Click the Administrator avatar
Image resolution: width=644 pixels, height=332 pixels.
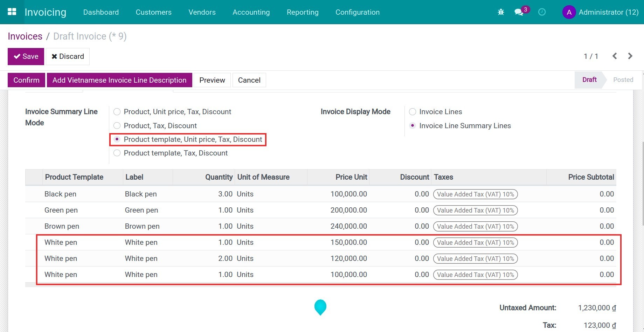569,12
